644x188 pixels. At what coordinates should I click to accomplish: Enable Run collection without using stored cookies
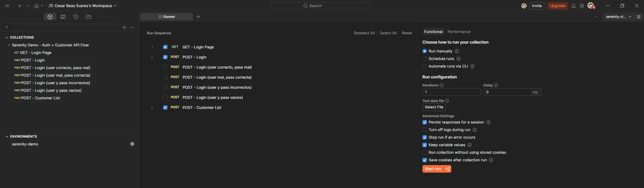424,153
